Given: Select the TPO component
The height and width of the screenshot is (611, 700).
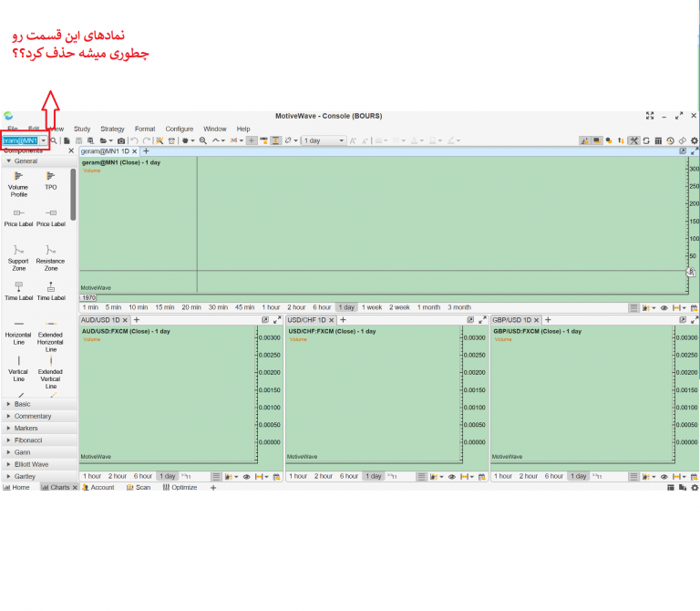Looking at the screenshot, I should click(x=51, y=181).
